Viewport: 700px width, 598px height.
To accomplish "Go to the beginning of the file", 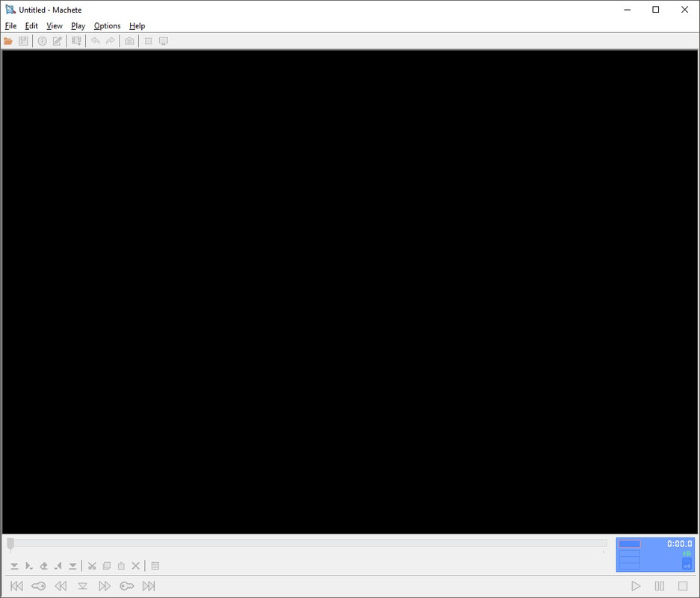I will [x=16, y=586].
